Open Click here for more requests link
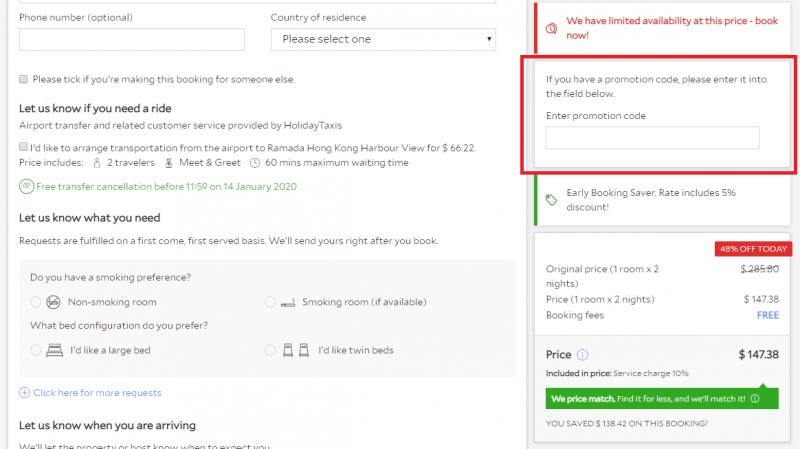 coord(97,392)
